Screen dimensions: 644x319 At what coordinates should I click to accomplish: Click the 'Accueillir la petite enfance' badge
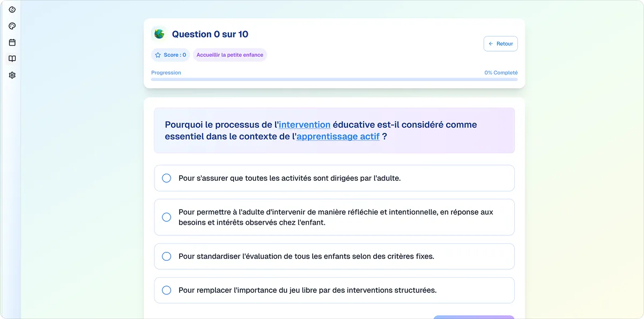pos(230,55)
